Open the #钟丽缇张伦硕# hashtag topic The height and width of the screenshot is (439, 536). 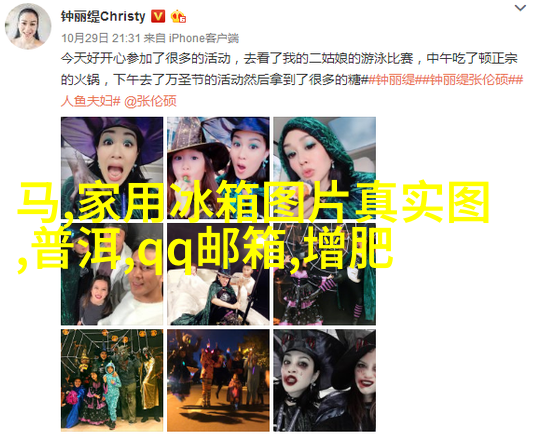click(469, 80)
